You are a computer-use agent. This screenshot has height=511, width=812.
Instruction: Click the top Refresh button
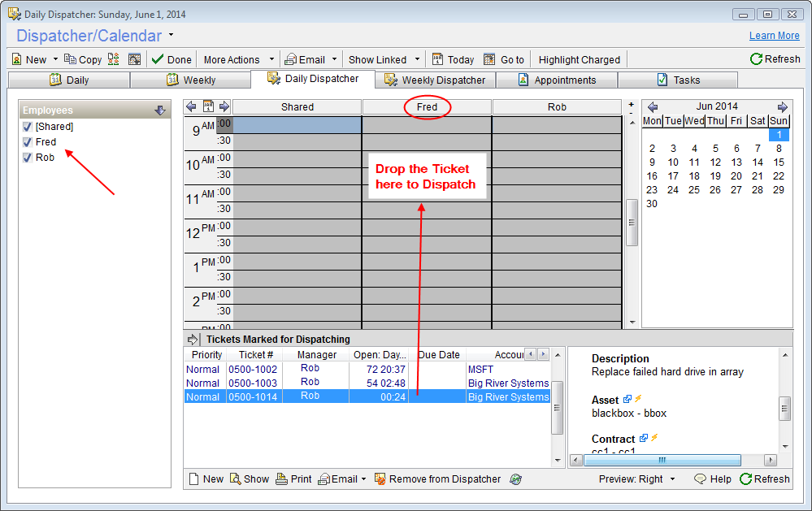(x=775, y=59)
